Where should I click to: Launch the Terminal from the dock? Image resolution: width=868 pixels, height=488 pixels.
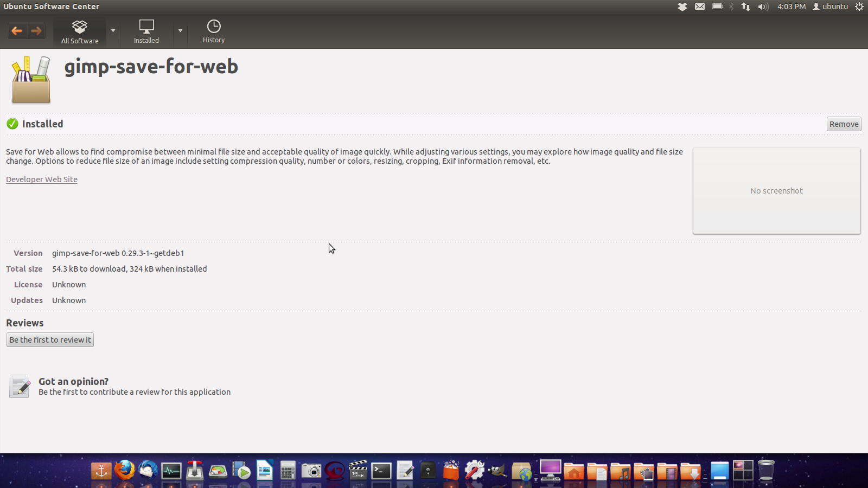point(381,471)
